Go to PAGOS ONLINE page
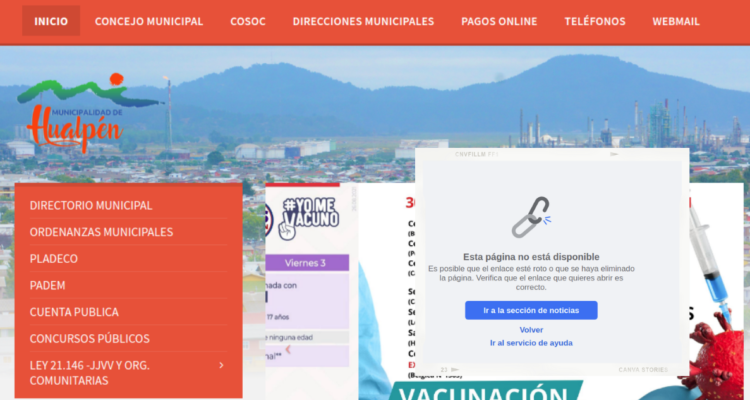Viewport: 750px width, 400px height. tap(499, 21)
